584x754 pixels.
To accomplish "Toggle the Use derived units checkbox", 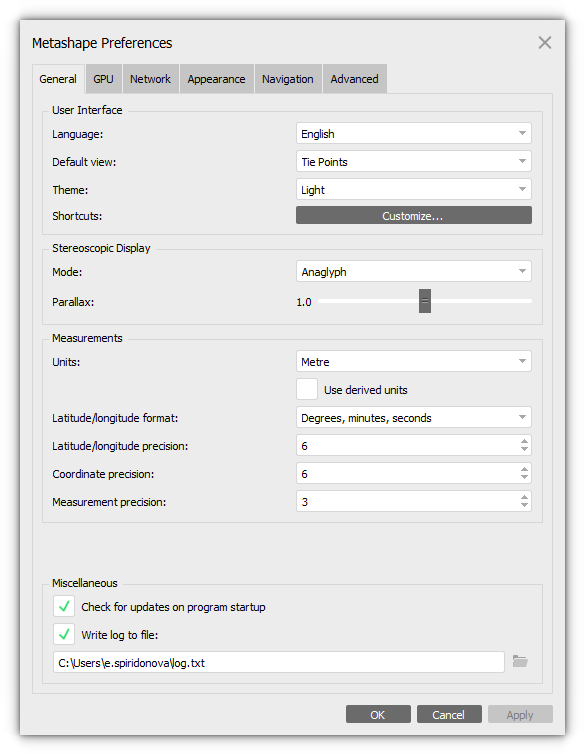I will (x=307, y=389).
